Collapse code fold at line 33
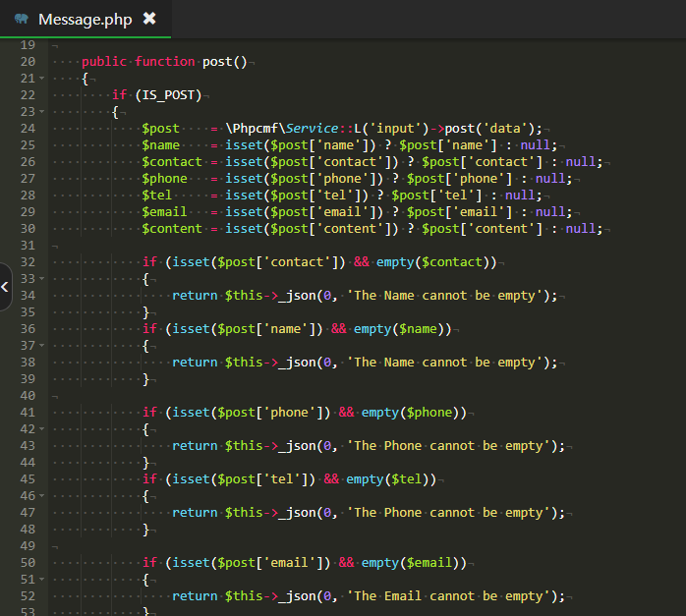The height and width of the screenshot is (616, 686). pyautogui.click(x=42, y=278)
